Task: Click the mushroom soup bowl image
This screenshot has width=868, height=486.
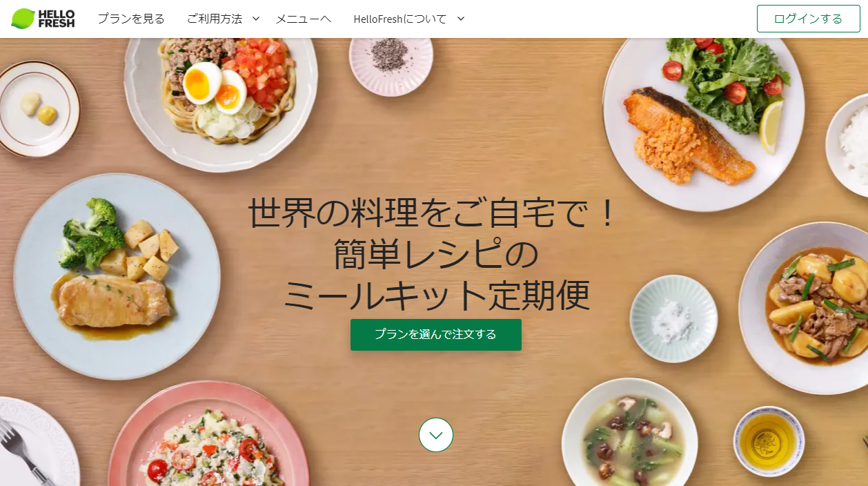Action: 629,435
